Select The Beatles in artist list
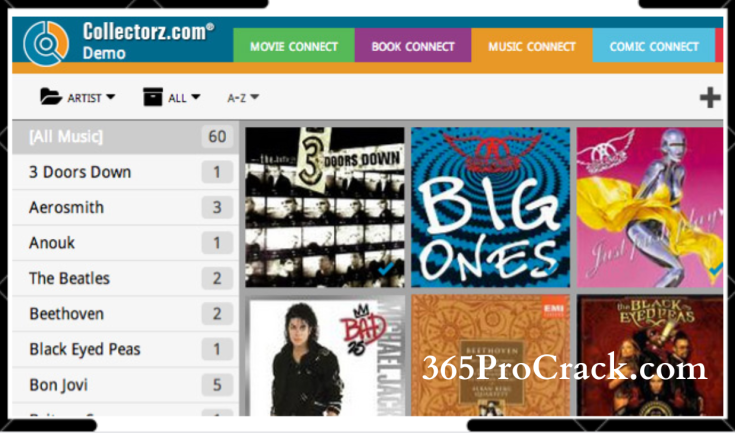 pyautogui.click(x=125, y=278)
